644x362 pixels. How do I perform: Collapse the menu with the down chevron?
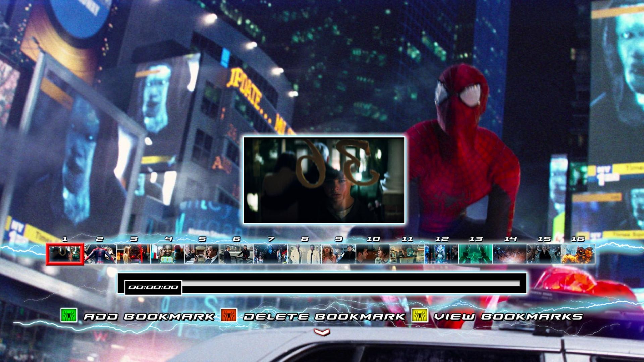322,332
